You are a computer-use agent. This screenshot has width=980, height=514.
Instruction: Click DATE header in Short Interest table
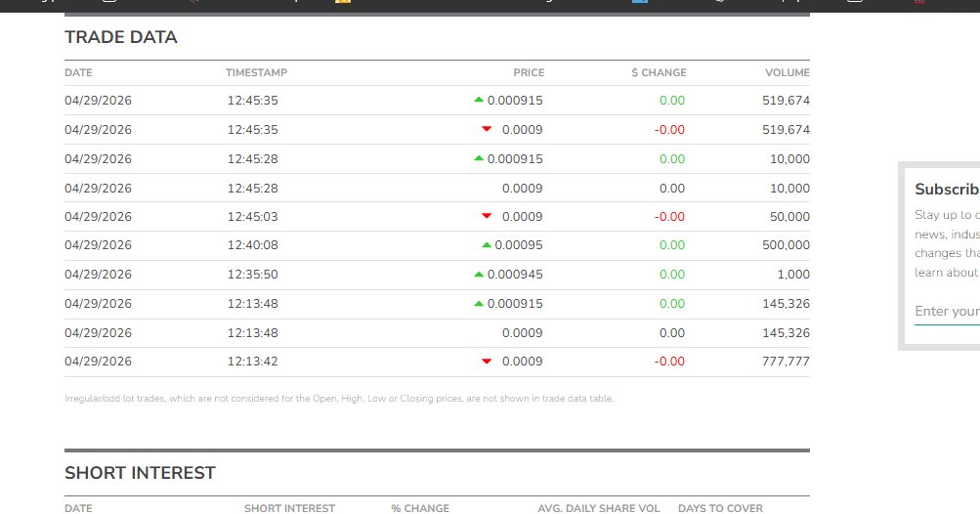click(x=78, y=508)
